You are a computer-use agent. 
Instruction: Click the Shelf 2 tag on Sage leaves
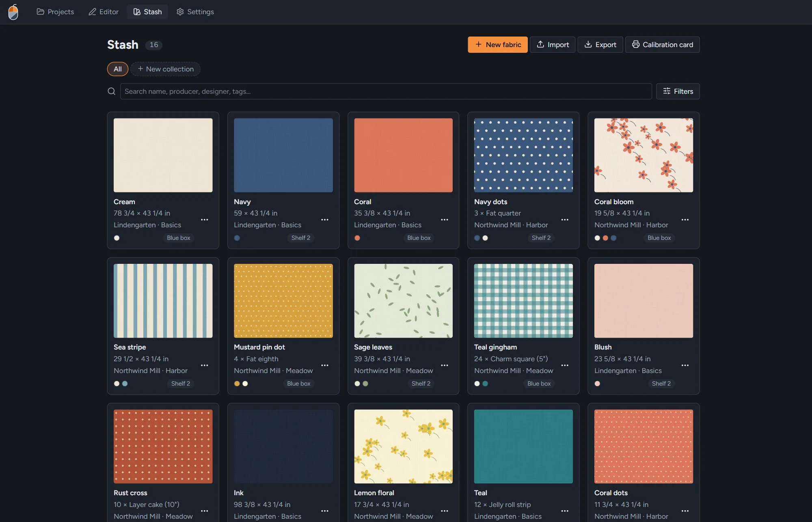(x=421, y=384)
